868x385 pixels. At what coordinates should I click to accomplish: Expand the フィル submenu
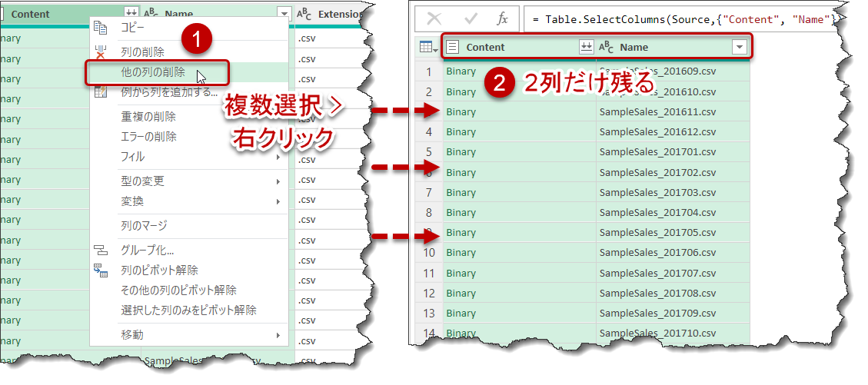189,158
